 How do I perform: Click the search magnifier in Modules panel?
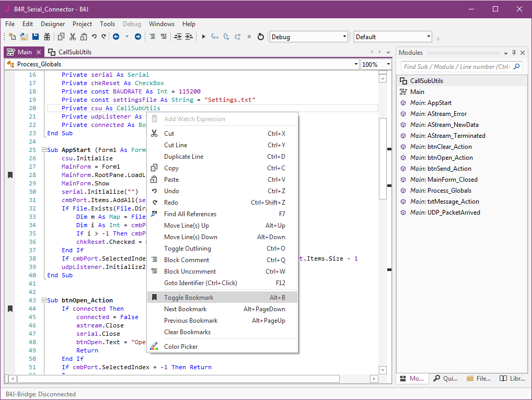516,66
